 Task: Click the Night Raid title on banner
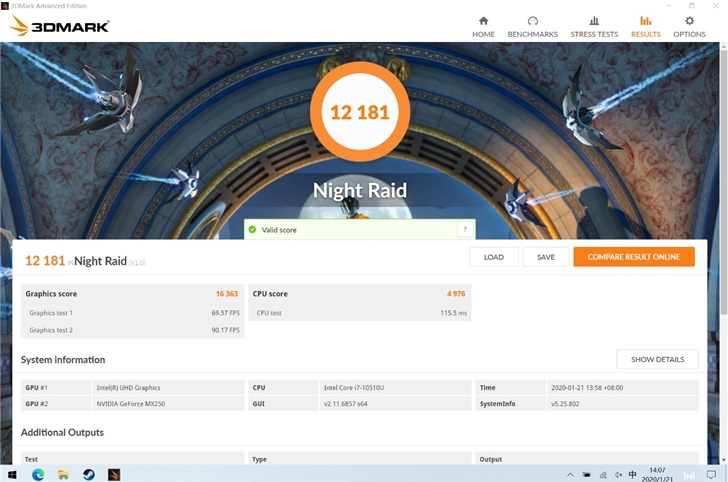point(360,190)
